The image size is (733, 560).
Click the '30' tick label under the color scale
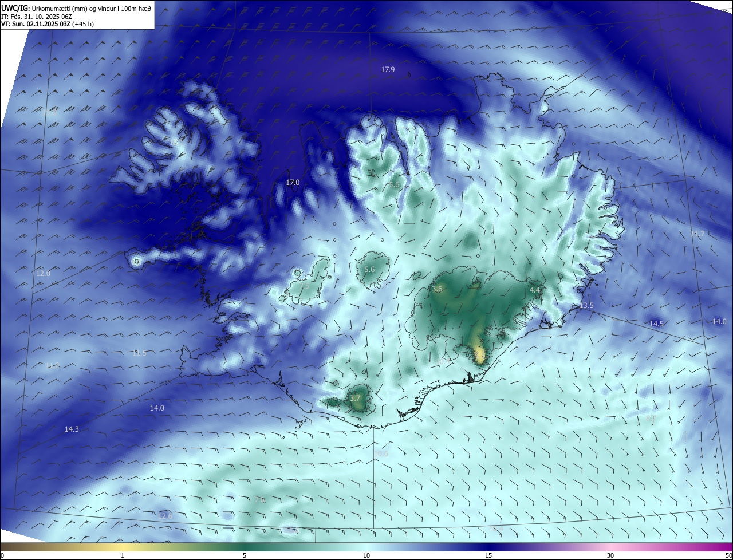[610, 555]
